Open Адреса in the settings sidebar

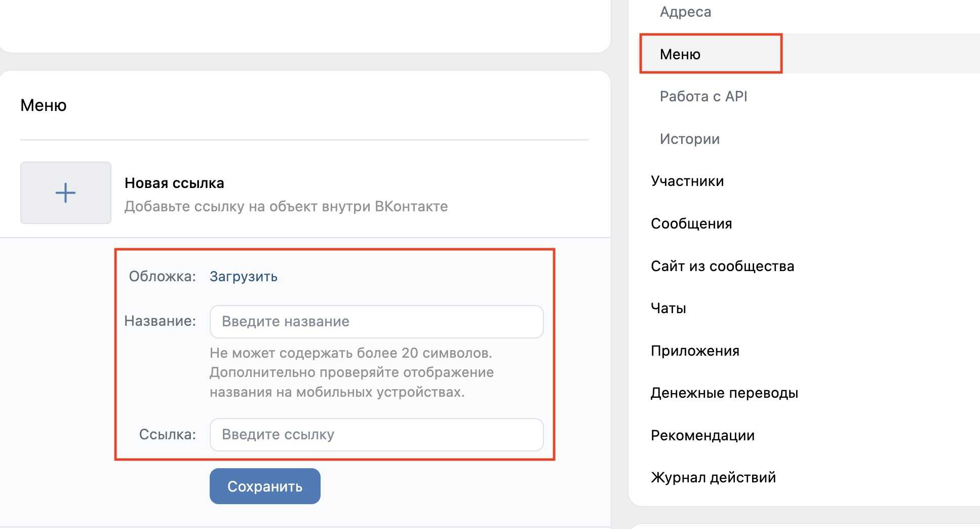[x=685, y=12]
